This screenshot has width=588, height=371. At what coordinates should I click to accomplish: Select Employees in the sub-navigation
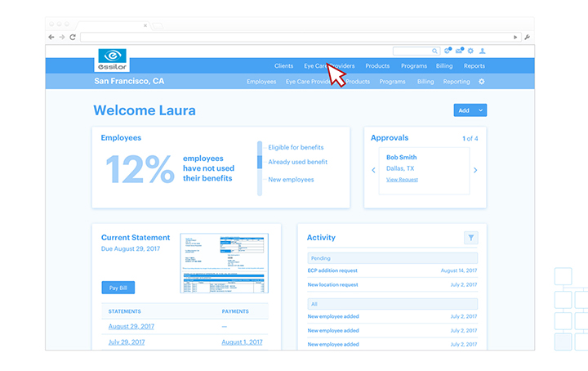click(261, 82)
